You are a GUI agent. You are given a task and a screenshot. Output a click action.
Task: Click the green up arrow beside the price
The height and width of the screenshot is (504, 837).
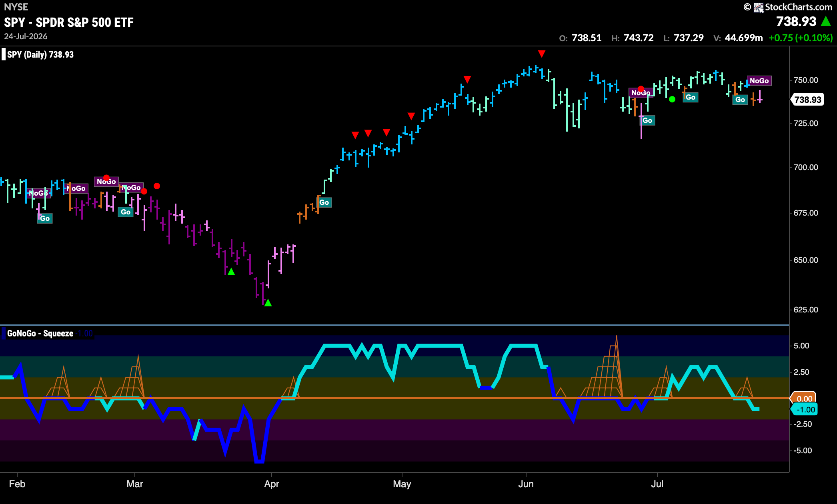[826, 21]
